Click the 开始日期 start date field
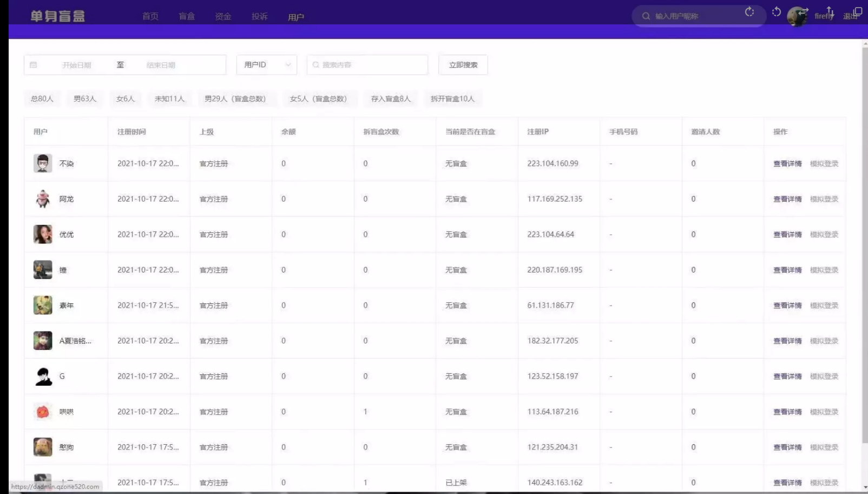 coord(77,65)
